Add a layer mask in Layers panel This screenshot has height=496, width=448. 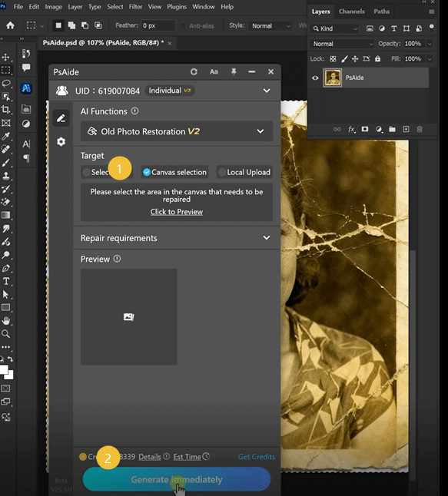[365, 129]
